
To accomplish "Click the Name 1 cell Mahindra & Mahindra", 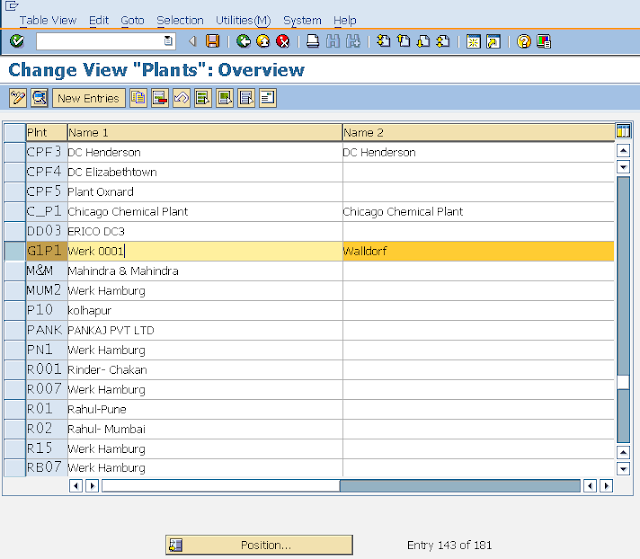I will (x=204, y=271).
